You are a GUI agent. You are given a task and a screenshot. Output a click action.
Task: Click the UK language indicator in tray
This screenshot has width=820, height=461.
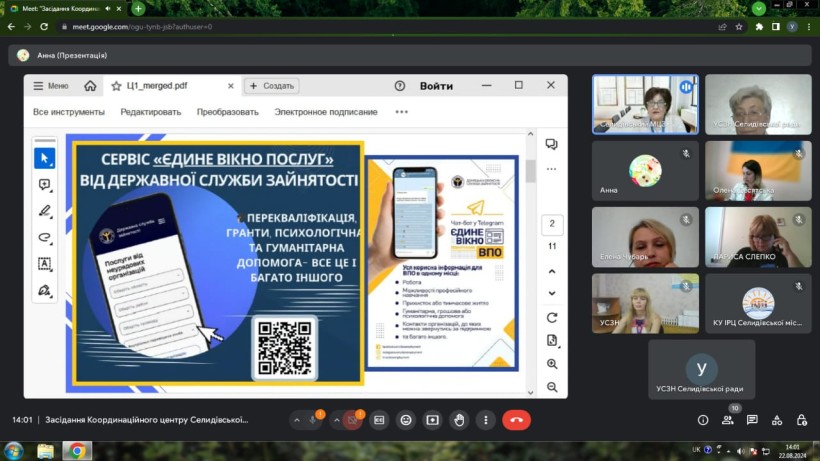696,450
